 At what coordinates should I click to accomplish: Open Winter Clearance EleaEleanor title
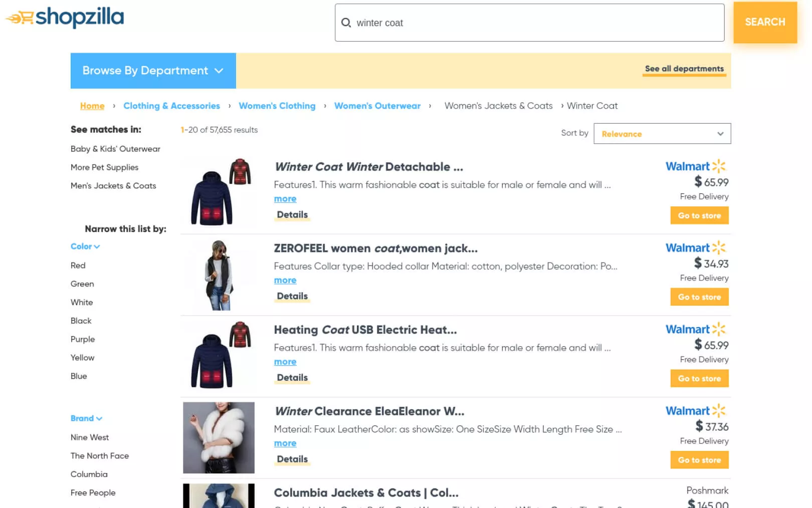pos(369,412)
